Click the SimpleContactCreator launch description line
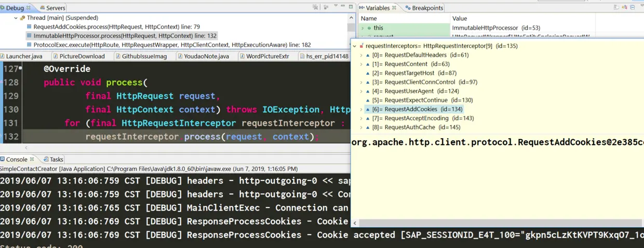Screen dimensions: 644x248 click(149, 168)
